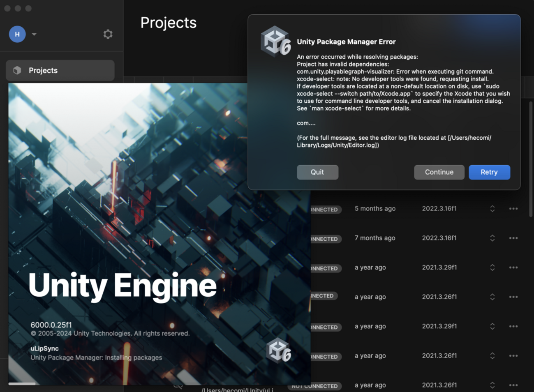Click the fully visible "NOT CONNECTED" badge

coord(315,386)
